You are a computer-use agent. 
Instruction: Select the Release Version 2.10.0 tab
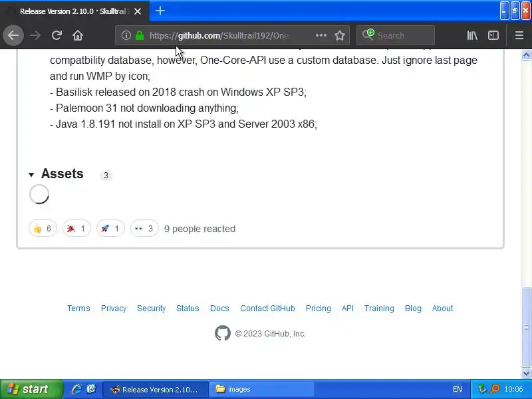click(74, 11)
